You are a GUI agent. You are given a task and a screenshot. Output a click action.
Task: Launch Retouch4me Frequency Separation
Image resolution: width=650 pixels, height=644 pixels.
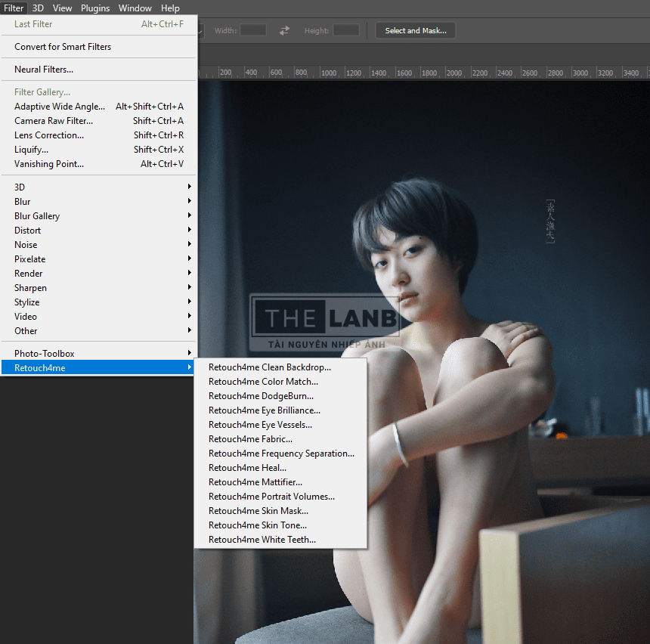pyautogui.click(x=280, y=454)
